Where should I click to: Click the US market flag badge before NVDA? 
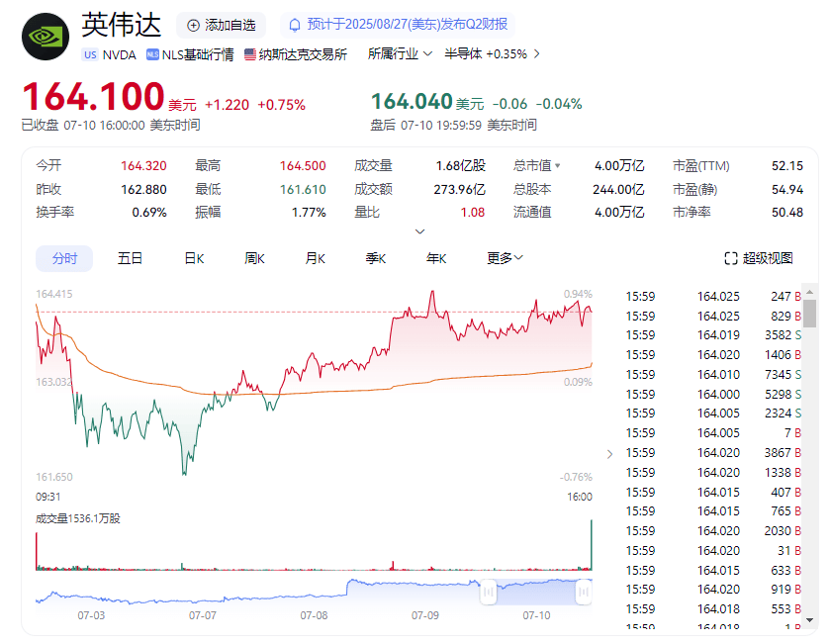[x=90, y=55]
